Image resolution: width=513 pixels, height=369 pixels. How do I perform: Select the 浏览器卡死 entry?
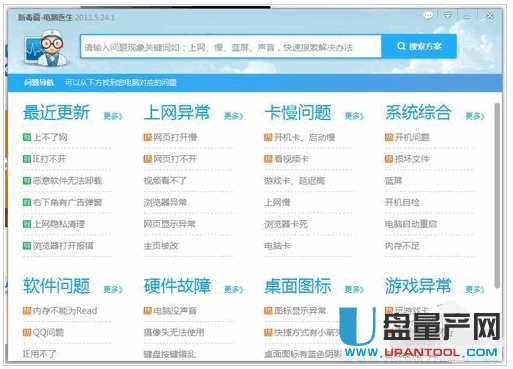[x=286, y=224]
